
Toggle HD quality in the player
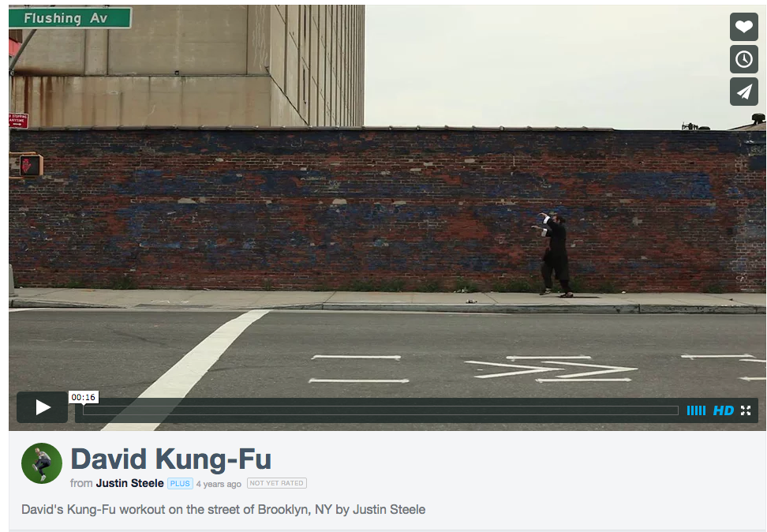(x=724, y=410)
